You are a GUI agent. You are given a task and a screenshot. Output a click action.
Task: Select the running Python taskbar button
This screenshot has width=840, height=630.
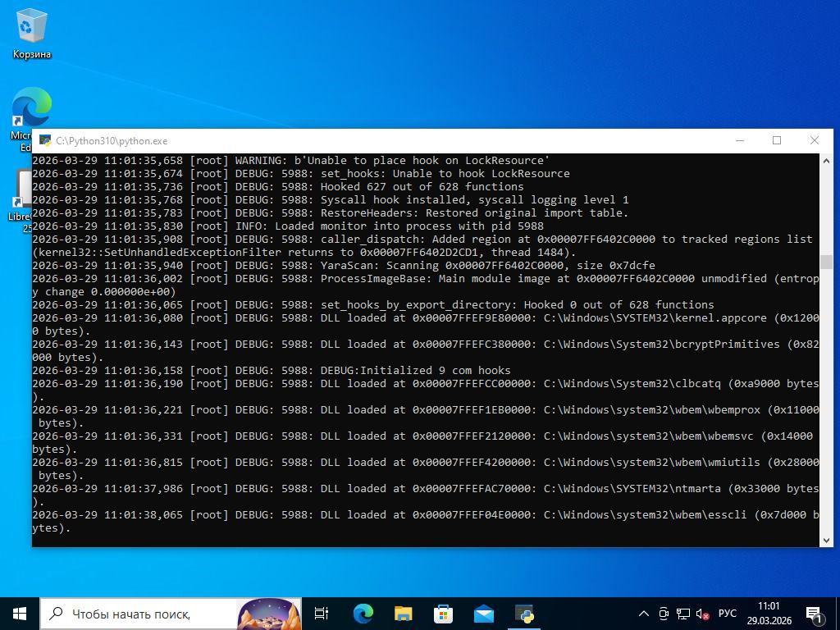tap(524, 614)
